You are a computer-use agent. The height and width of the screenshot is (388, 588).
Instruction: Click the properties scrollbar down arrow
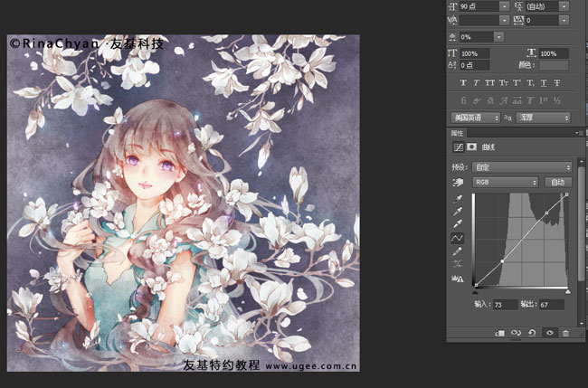click(582, 323)
